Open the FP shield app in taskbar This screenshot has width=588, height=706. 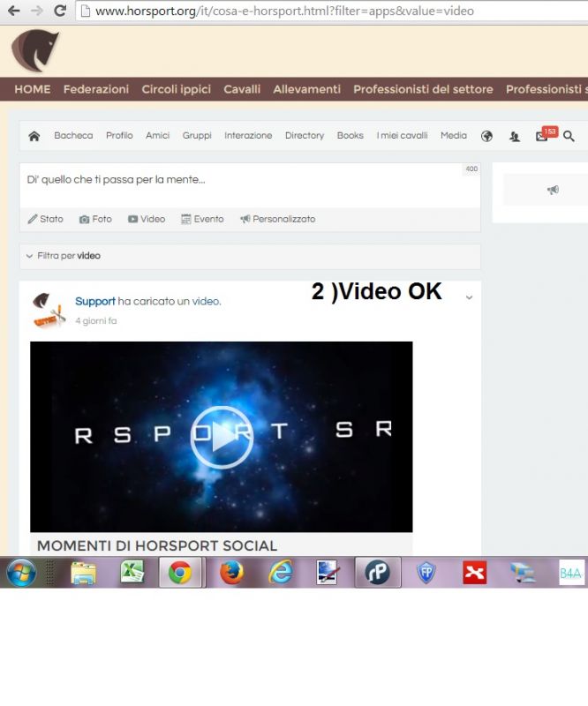coord(426,573)
